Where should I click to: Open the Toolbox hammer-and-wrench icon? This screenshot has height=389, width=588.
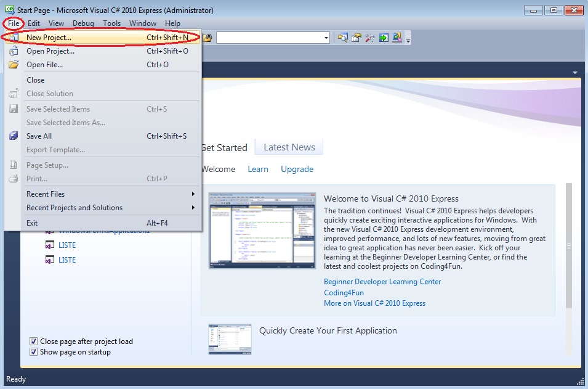tap(370, 38)
